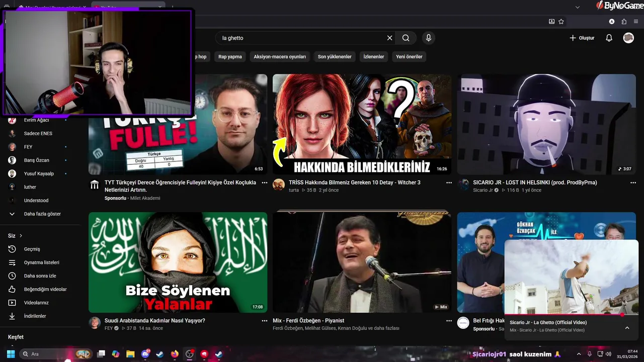Play the Ferdi Özbeğen Piyanist mix thumbnail
Screen dimensions: 644x362
pyautogui.click(x=362, y=262)
